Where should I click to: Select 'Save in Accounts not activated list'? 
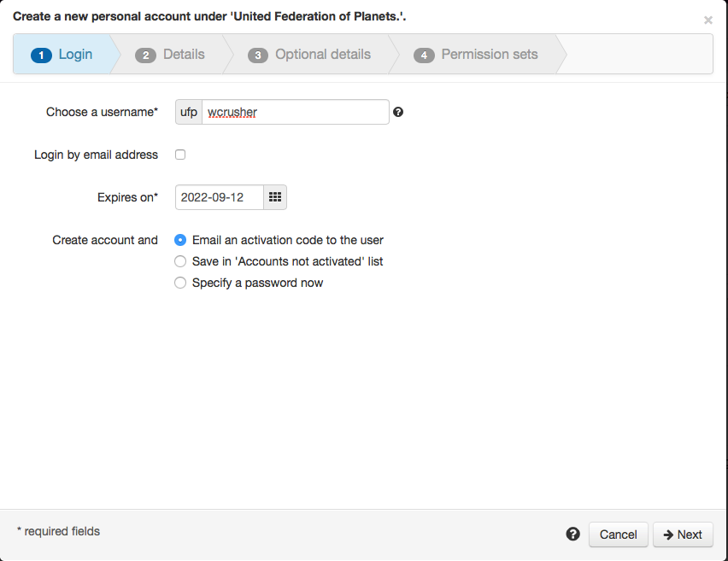tap(180, 261)
